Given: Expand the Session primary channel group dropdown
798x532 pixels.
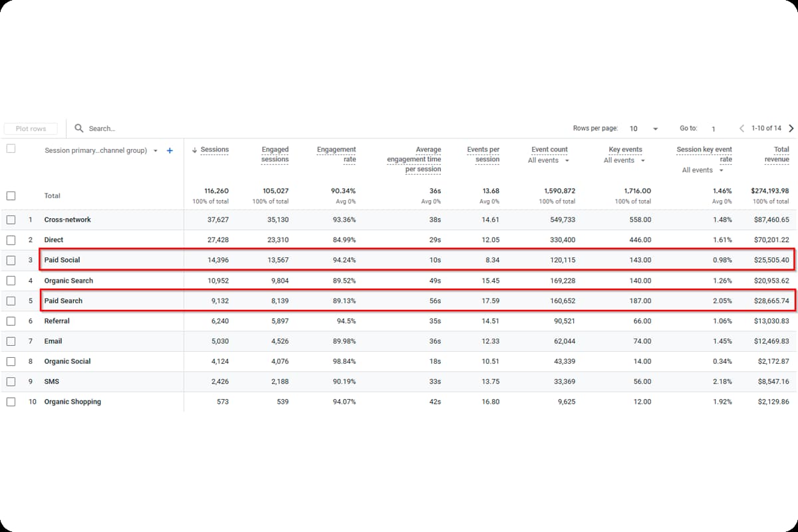Looking at the screenshot, I should point(156,150).
